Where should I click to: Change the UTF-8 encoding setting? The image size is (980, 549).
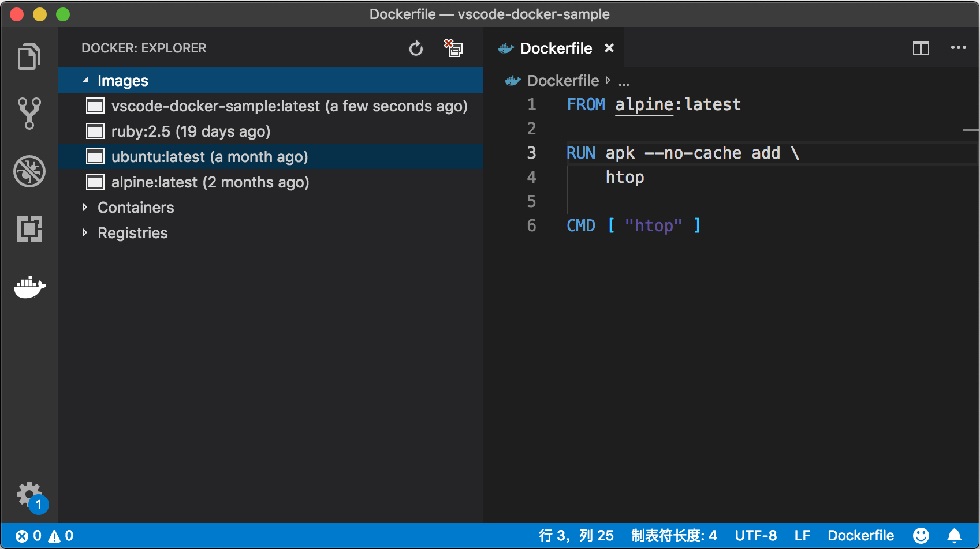[756, 535]
